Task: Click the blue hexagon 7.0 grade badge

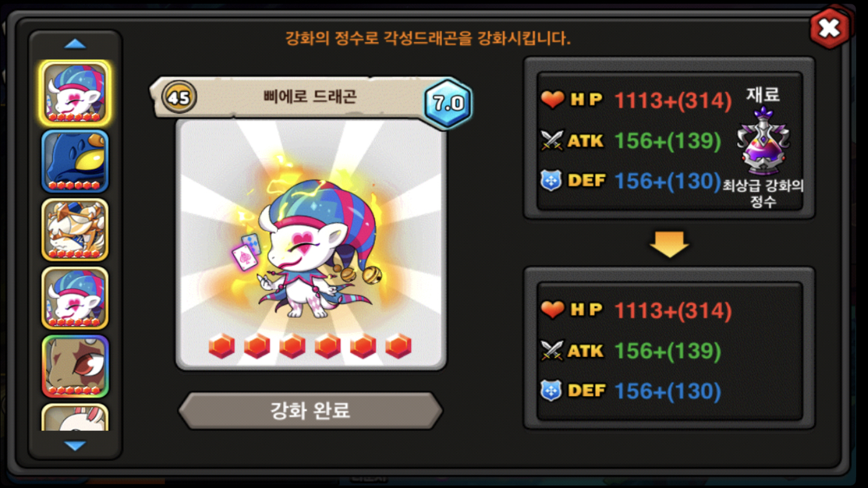Action: pyautogui.click(x=448, y=103)
